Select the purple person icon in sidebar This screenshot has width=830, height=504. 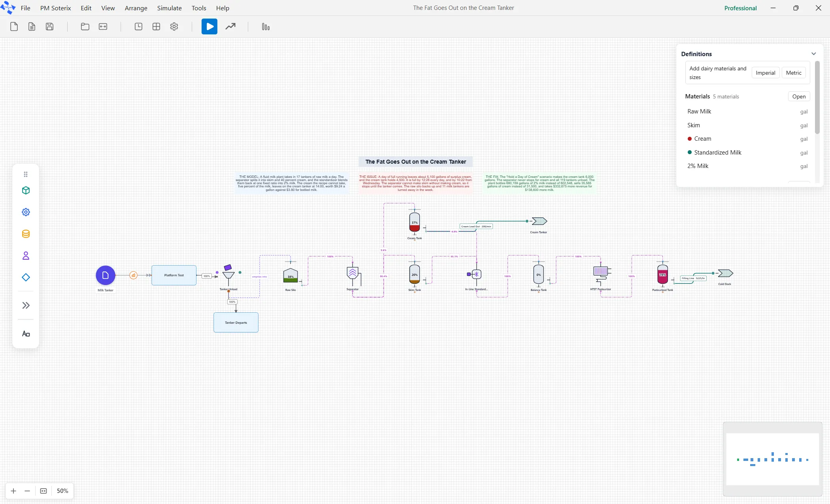[26, 256]
